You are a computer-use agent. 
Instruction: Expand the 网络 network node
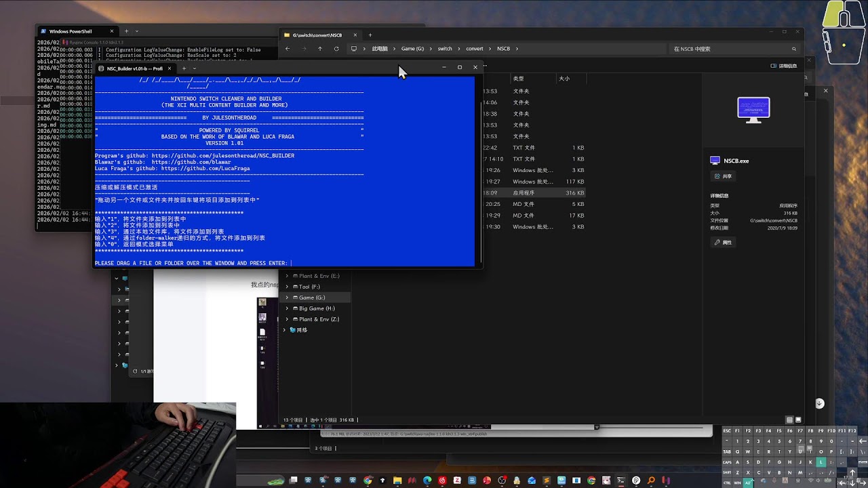[284, 330]
